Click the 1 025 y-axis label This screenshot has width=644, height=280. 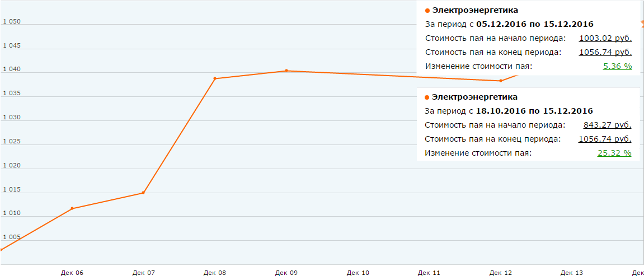pyautogui.click(x=12, y=142)
